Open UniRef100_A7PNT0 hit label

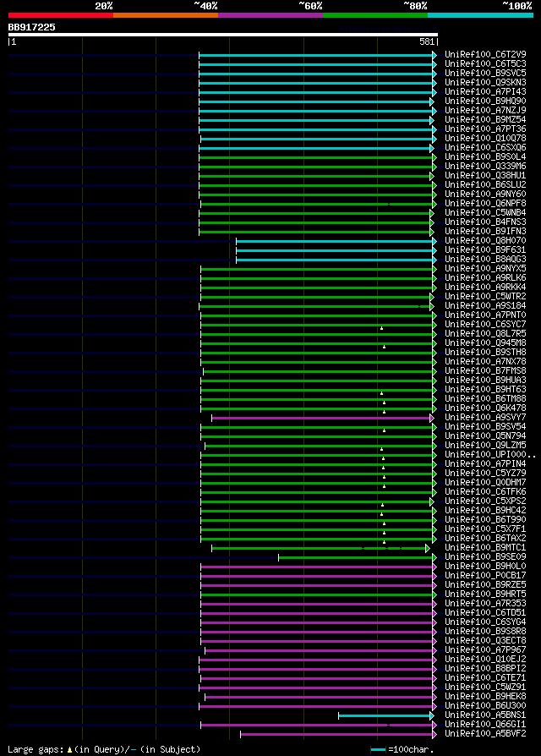pos(485,315)
